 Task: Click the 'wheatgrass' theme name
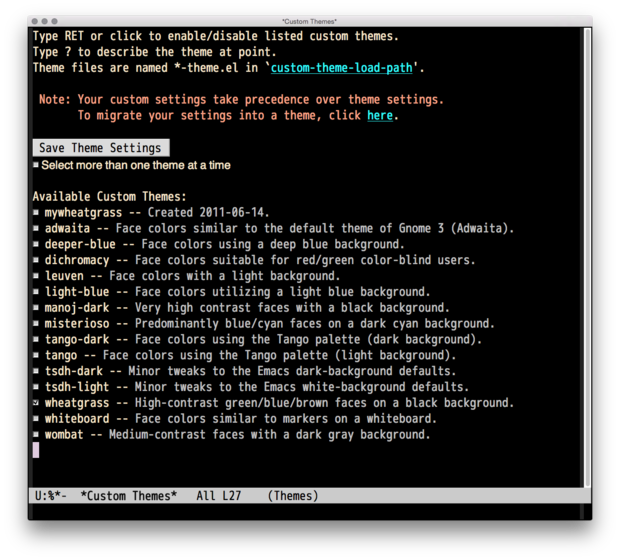[77, 403]
